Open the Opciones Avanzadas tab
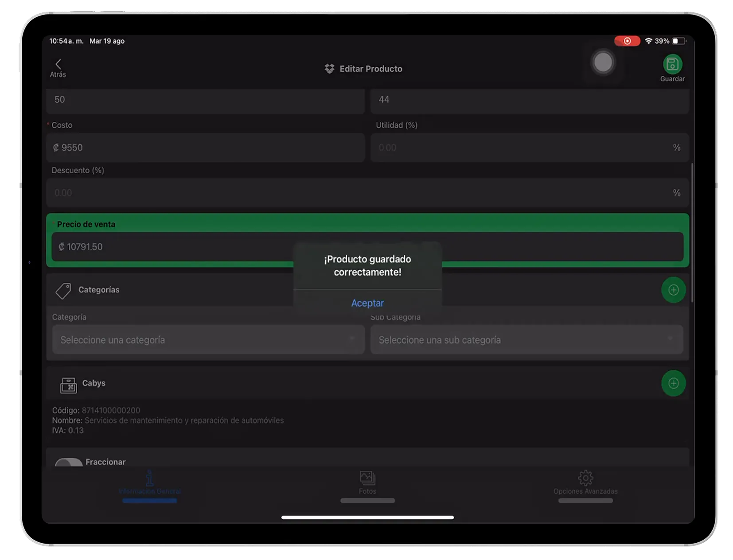This screenshot has height=560, width=733. [585, 483]
